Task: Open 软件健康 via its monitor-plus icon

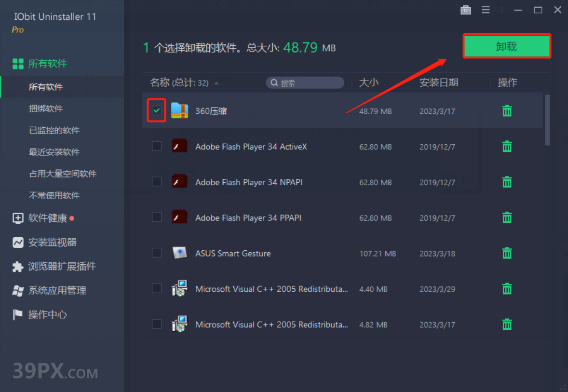Action: pos(18,218)
